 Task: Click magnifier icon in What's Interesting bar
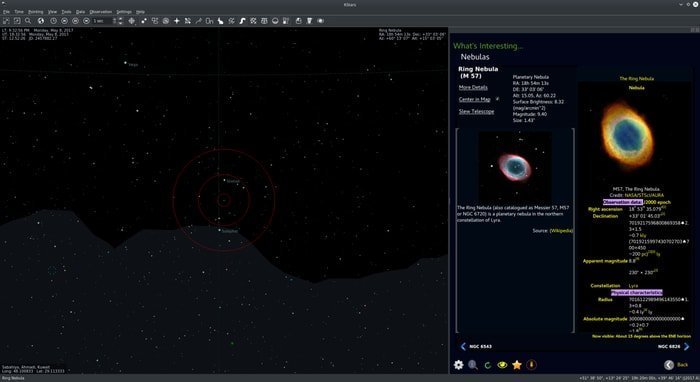click(473, 365)
